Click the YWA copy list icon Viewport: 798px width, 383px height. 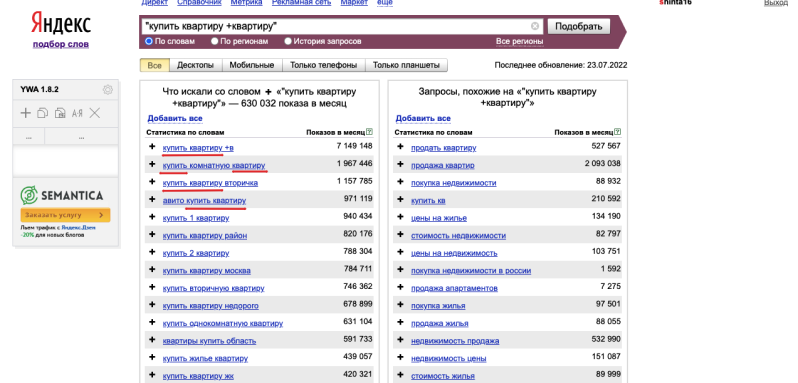point(43,113)
